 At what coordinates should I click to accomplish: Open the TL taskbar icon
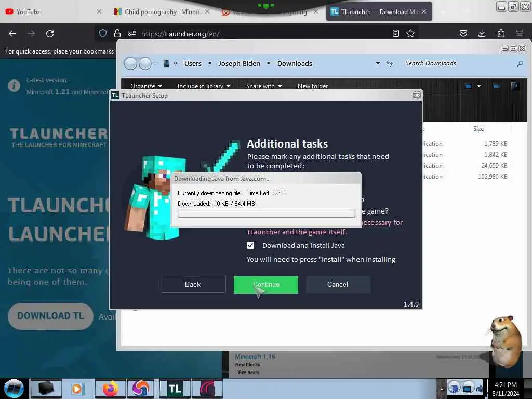pos(175,389)
